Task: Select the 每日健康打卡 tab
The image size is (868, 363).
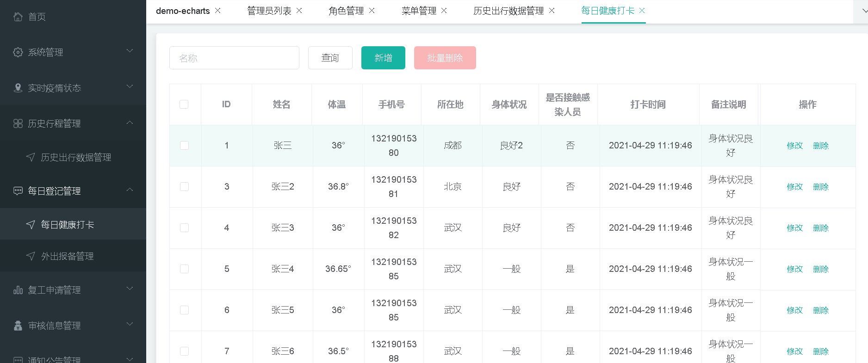Action: tap(608, 11)
